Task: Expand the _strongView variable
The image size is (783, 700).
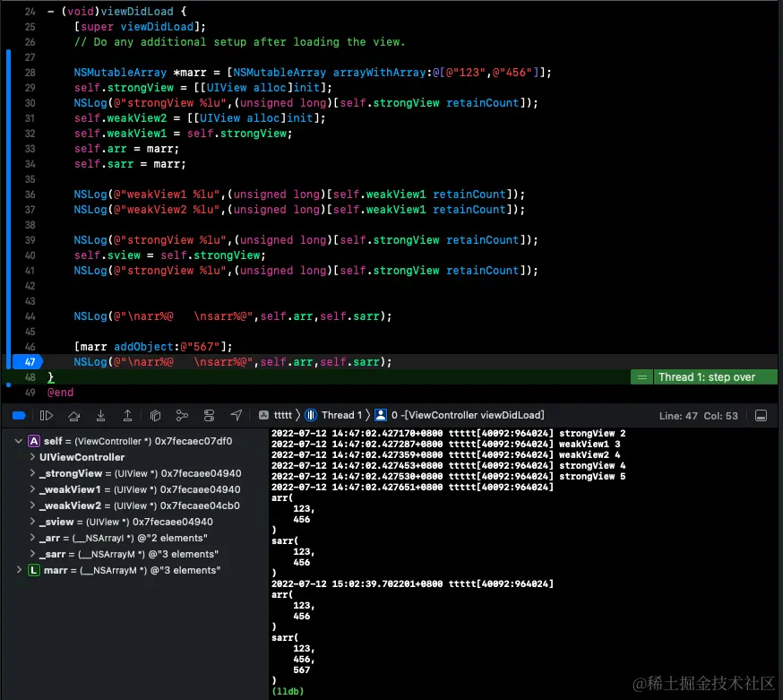Action: pyautogui.click(x=32, y=472)
